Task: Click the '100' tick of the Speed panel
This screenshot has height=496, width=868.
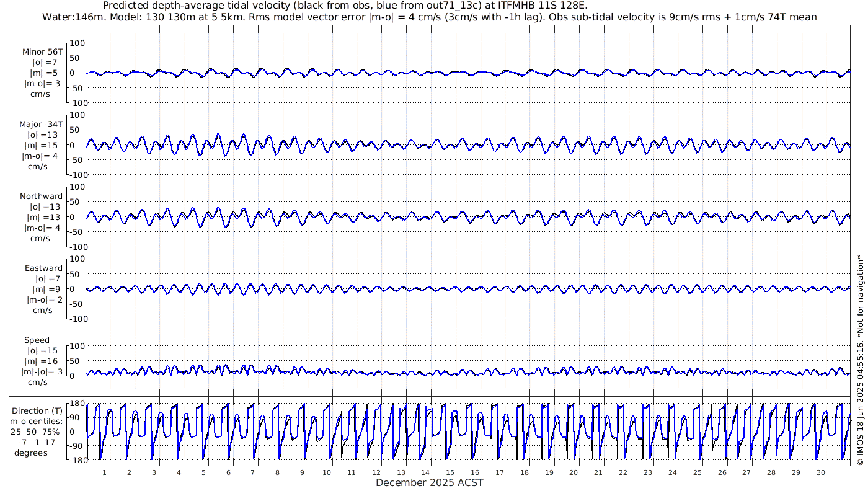Action: pyautogui.click(x=76, y=346)
